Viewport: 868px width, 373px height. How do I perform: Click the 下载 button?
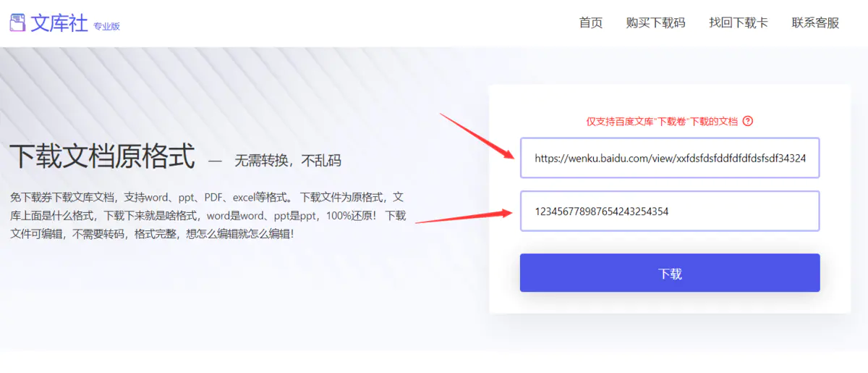pyautogui.click(x=670, y=273)
